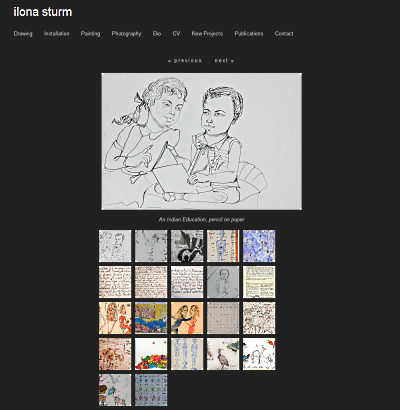The image size is (400, 410).
Task: Select the blue skeleton figure thumbnail, first row
Action: pyautogui.click(x=223, y=246)
